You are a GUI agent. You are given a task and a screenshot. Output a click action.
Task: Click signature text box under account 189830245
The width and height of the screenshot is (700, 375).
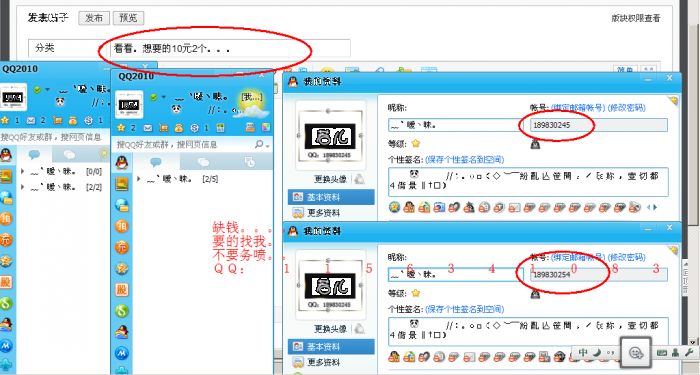coord(528,182)
